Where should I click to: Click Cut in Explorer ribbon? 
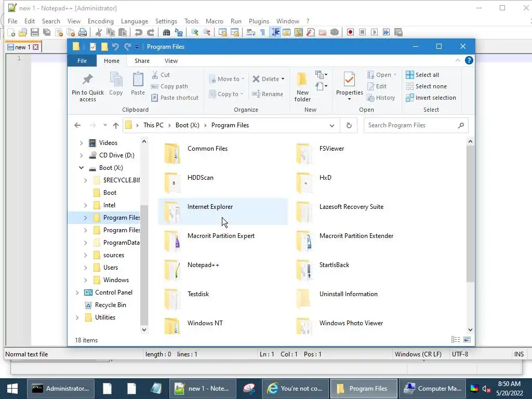click(161, 75)
